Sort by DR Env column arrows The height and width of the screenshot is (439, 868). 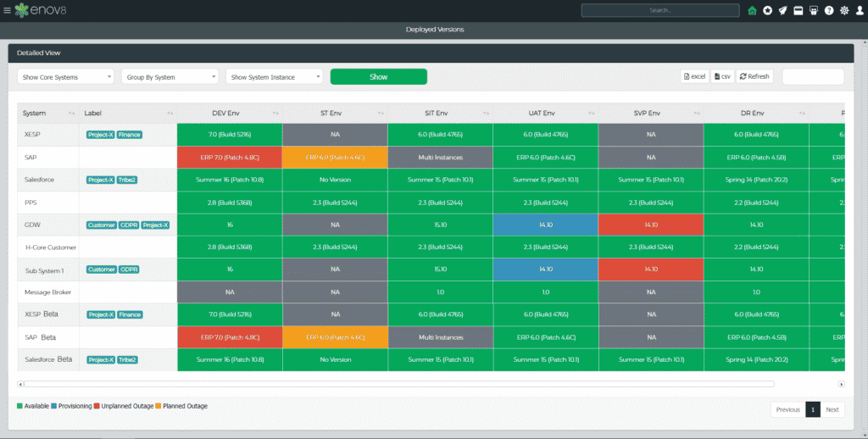[802, 114]
